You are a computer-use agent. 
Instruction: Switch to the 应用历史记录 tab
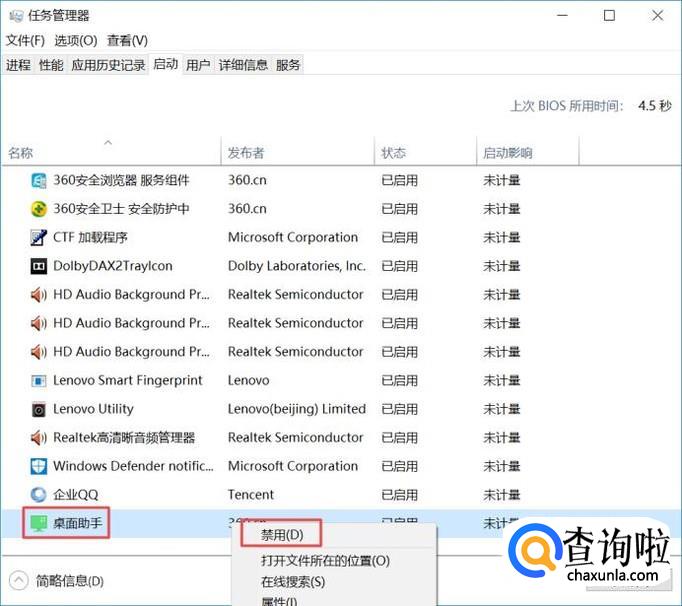pos(108,65)
